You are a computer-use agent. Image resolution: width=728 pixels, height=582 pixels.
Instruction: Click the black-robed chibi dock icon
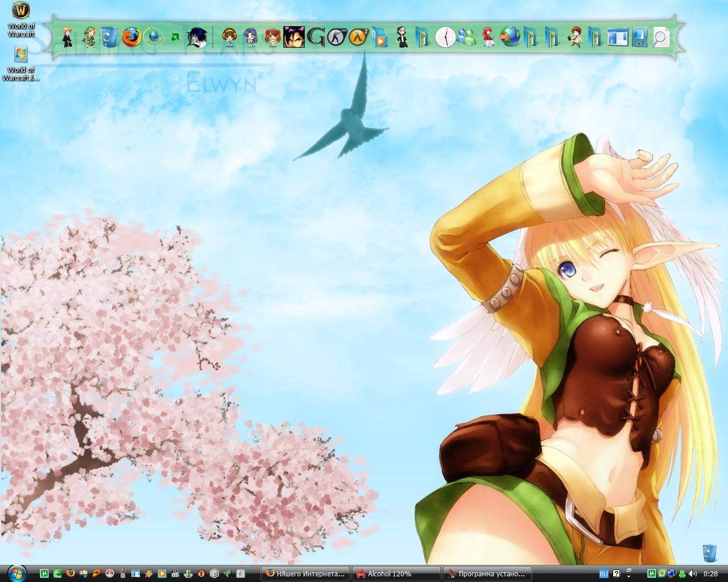68,37
